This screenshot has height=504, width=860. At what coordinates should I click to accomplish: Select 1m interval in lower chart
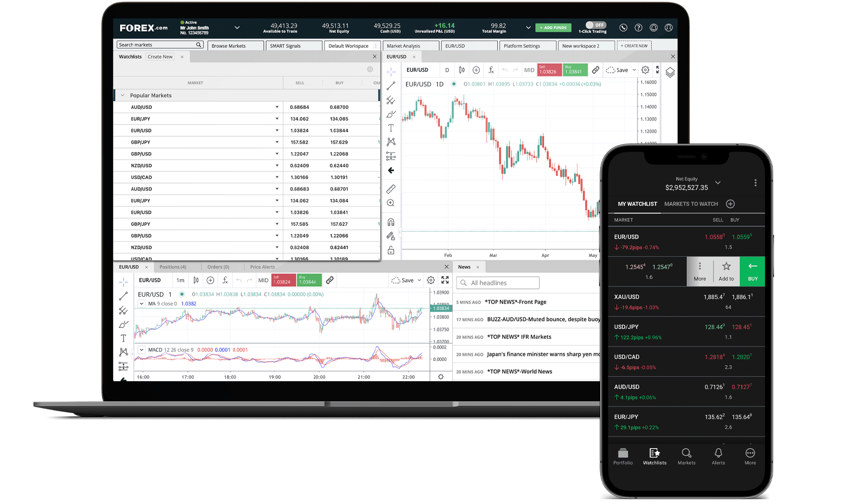pos(181,280)
